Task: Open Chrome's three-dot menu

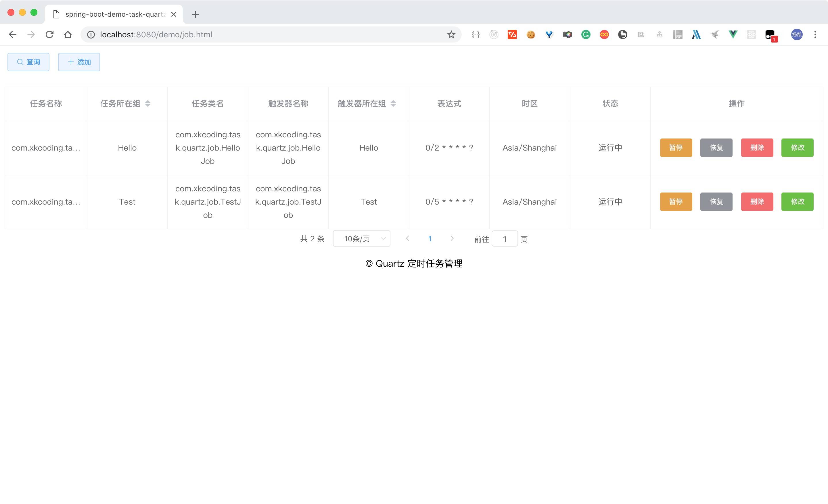Action: point(815,34)
